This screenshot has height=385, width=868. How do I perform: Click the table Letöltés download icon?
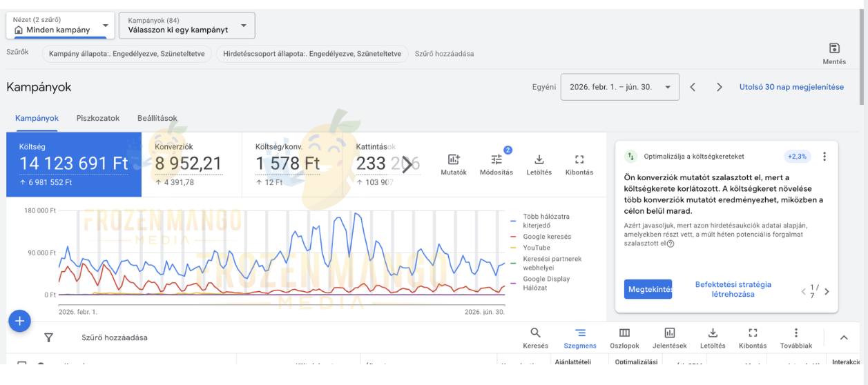tap(713, 333)
